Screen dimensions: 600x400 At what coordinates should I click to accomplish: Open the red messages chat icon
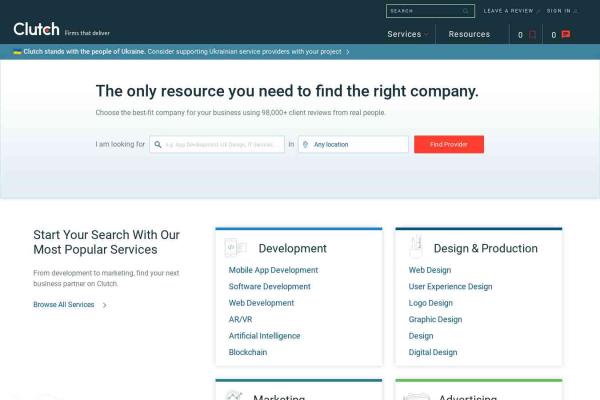[x=565, y=34]
